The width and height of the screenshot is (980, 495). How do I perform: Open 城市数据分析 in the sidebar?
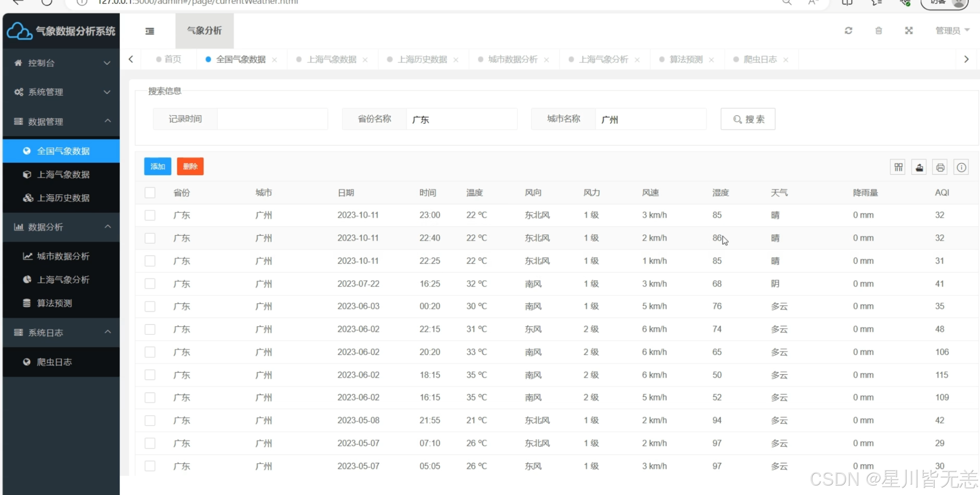(x=63, y=256)
